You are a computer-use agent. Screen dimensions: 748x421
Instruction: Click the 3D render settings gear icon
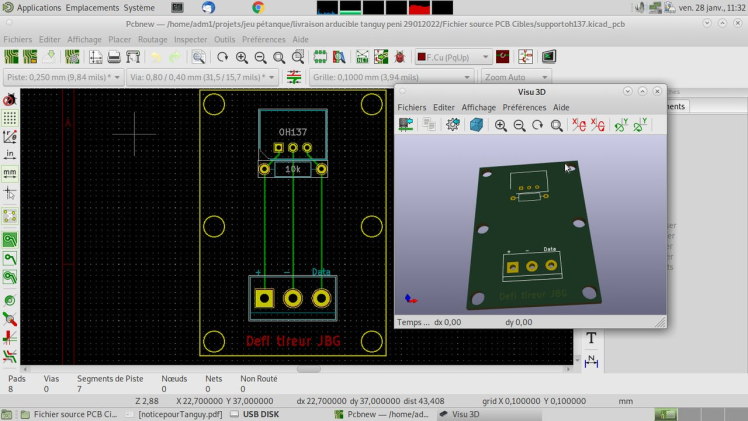pos(452,125)
